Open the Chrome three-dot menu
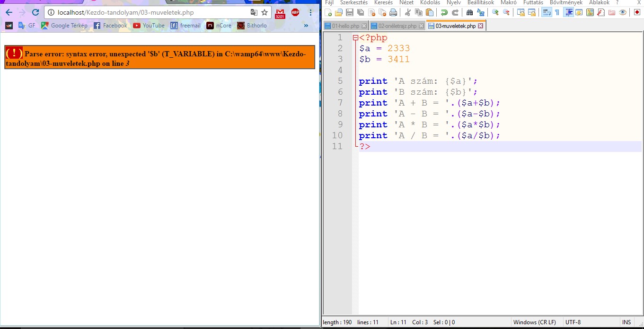Screen dimensions: 644x329 point(310,12)
